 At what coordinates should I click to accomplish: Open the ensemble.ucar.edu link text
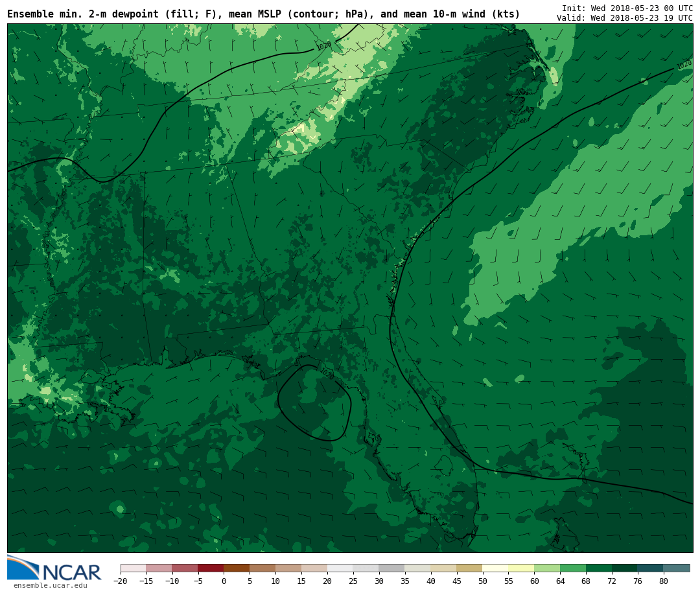[x=51, y=585]
